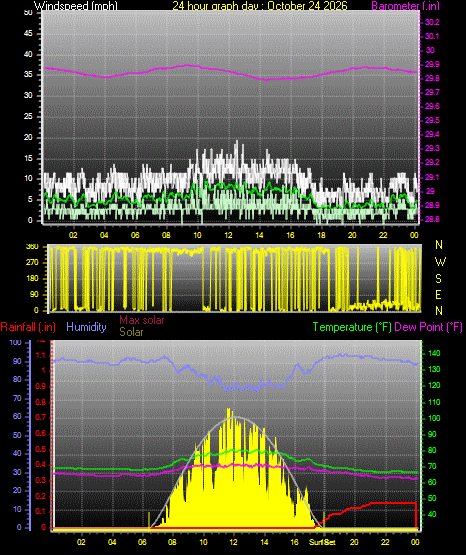
Task: Click barometer scale value 30.1
Action: click(x=432, y=36)
